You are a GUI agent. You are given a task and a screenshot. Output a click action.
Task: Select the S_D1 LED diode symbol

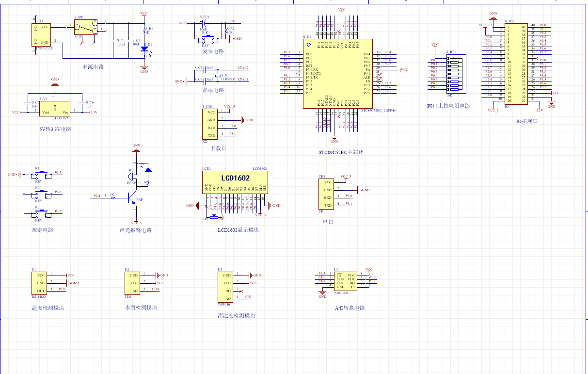click(144, 49)
